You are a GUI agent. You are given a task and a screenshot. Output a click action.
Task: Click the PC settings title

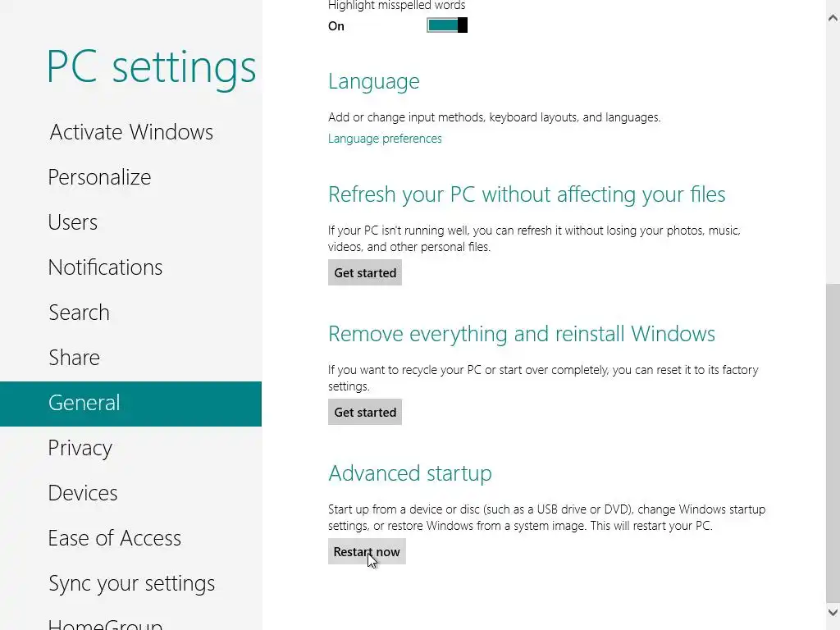click(x=151, y=67)
